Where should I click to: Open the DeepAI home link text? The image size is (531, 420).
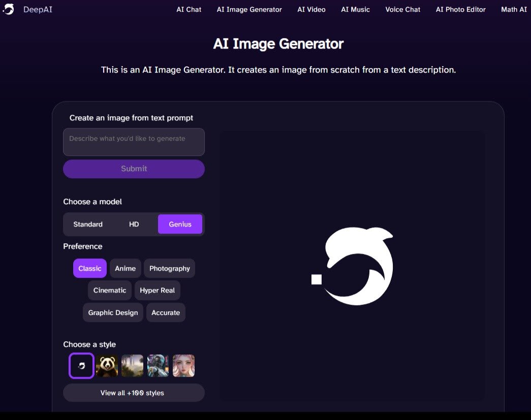[38, 10]
